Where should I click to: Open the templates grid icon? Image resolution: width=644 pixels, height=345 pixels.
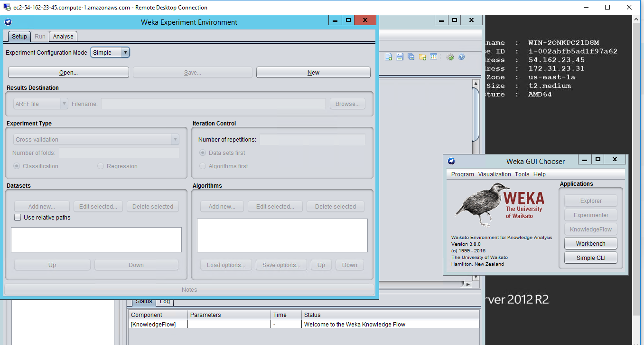433,57
